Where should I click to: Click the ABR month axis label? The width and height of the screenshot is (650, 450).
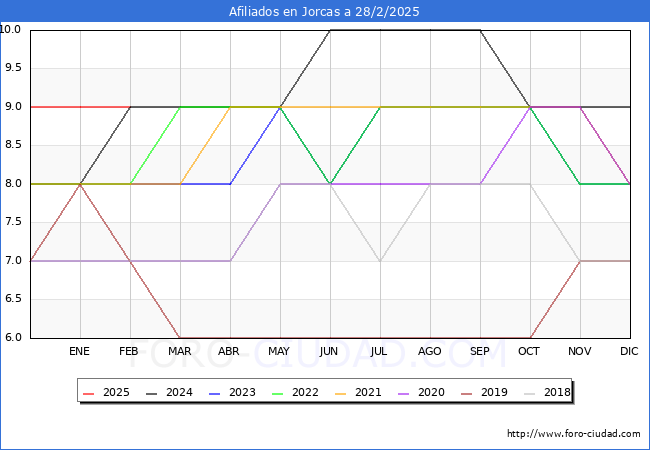(x=229, y=351)
